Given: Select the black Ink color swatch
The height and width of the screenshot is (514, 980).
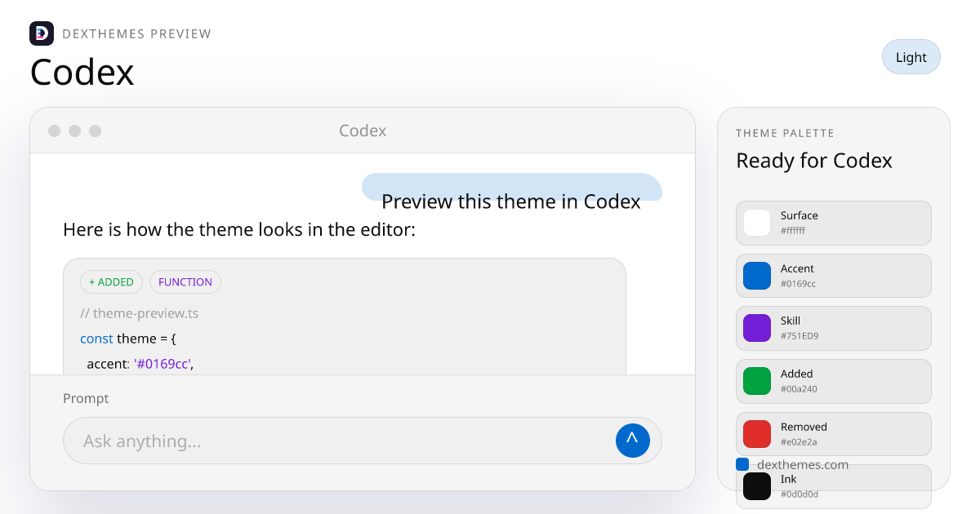Looking at the screenshot, I should point(757,486).
